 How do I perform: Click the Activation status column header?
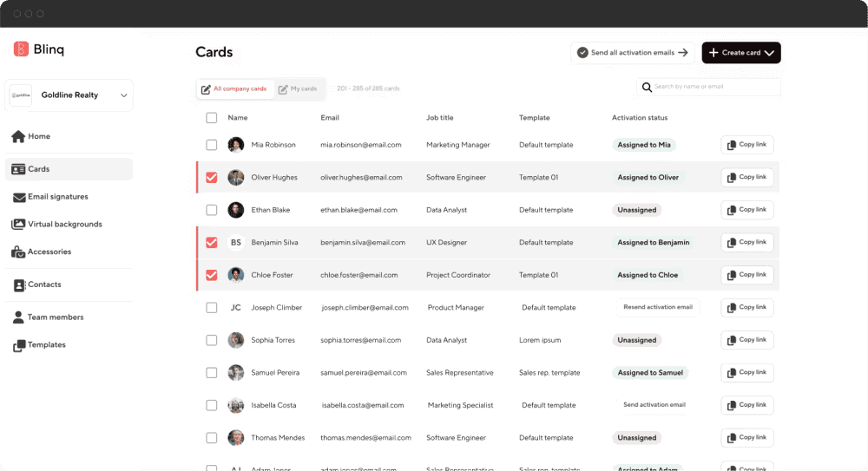tap(640, 118)
